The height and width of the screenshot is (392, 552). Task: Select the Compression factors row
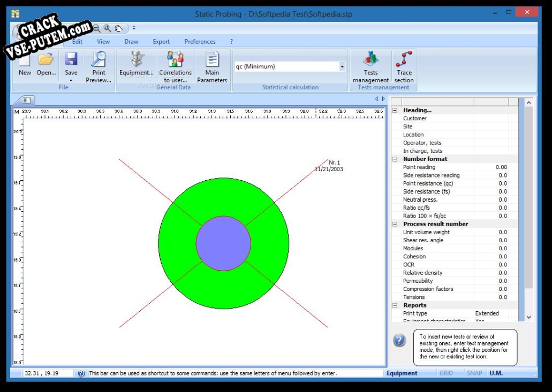[x=455, y=289]
